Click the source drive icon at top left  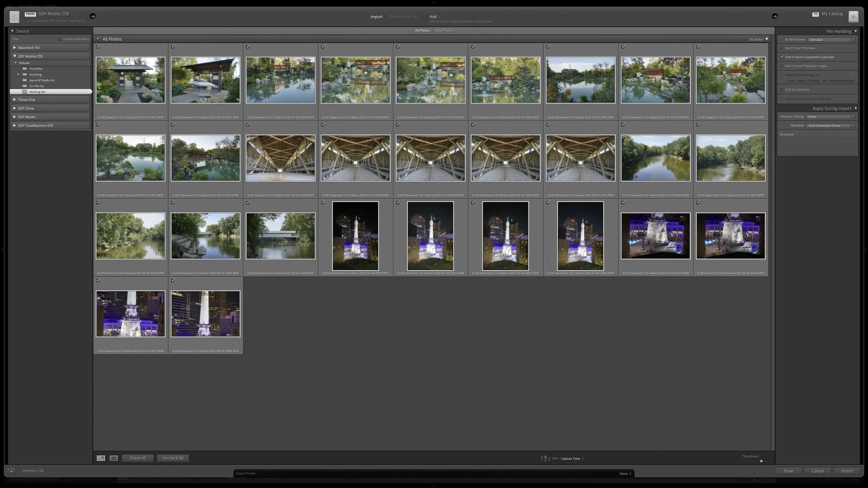tap(14, 16)
